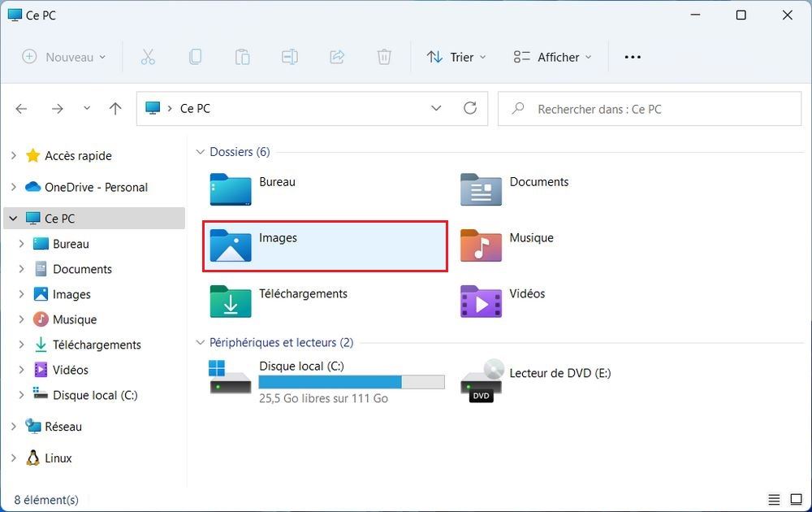The width and height of the screenshot is (812, 512).
Task: Switch to details view in status bar
Action: (x=774, y=499)
